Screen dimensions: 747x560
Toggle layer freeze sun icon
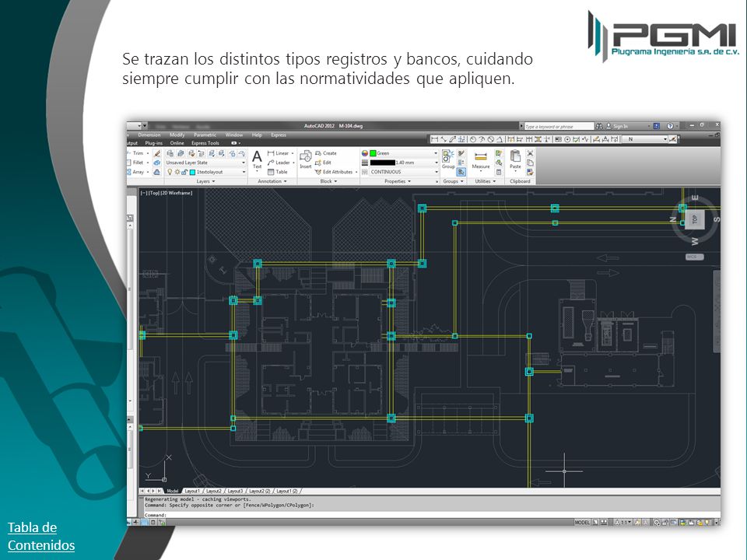[177, 172]
